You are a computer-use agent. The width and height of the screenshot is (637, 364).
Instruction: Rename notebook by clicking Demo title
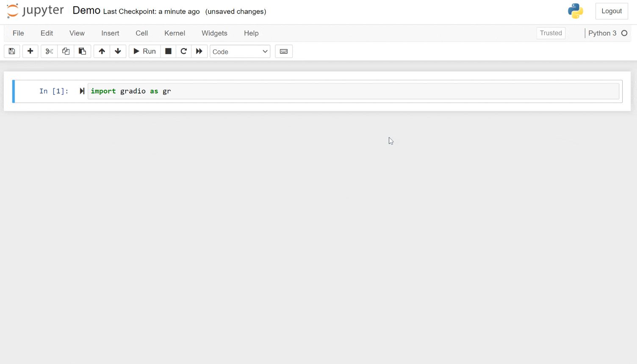tap(86, 11)
